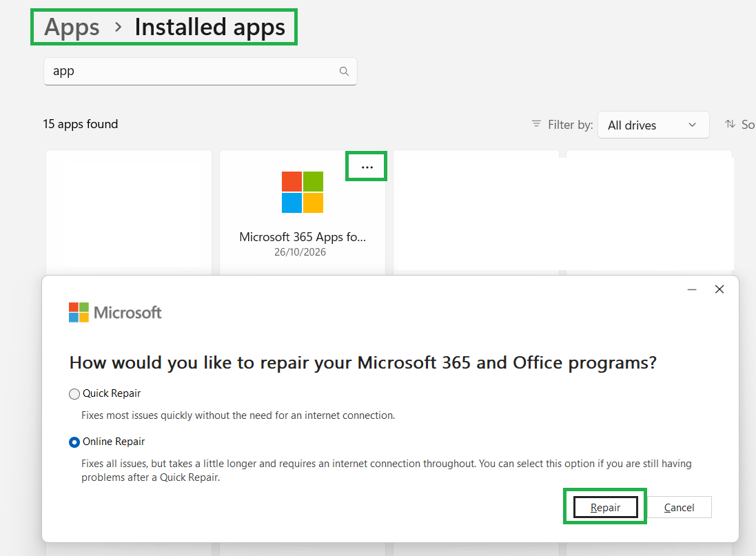The width and height of the screenshot is (756, 556).
Task: Click the Installed apps breadcrumb title
Action: (x=210, y=27)
